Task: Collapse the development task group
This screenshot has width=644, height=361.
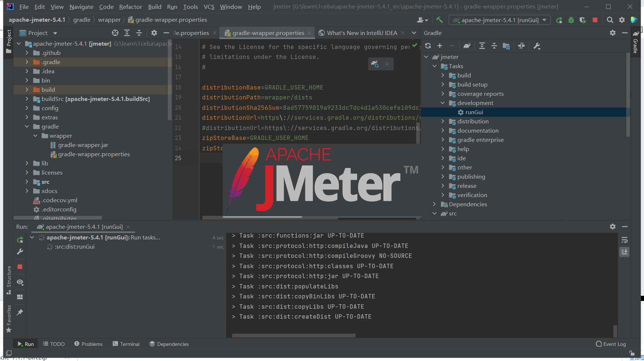Action: click(x=443, y=103)
